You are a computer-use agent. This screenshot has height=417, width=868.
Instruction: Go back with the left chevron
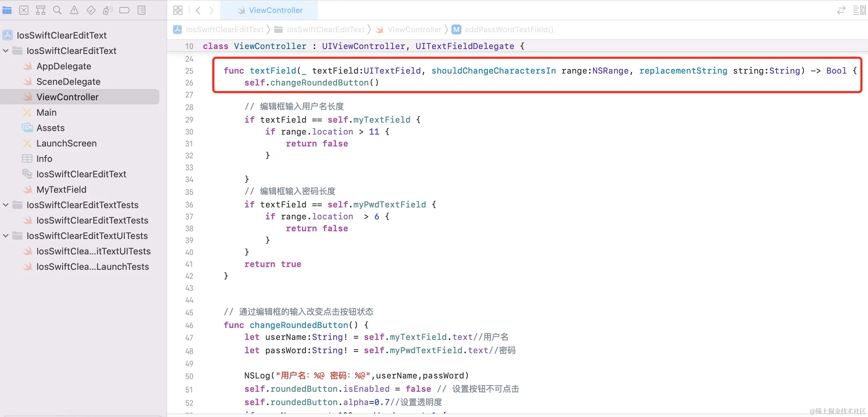[x=198, y=10]
